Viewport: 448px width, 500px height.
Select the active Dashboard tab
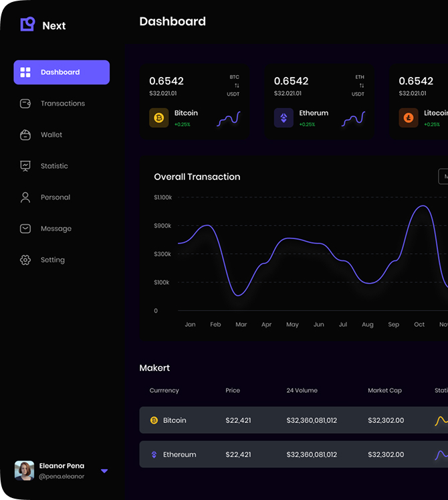[x=62, y=72]
